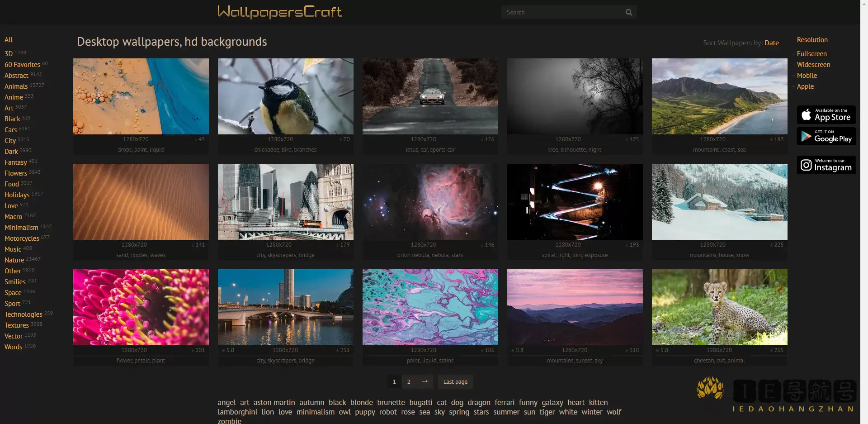
Task: Focus the Search input field
Action: click(x=561, y=12)
